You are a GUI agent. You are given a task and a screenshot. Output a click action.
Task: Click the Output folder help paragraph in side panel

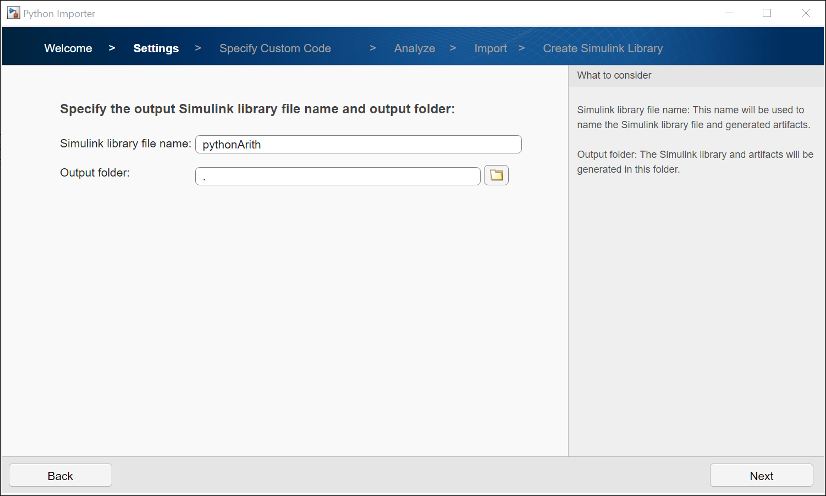pos(696,162)
